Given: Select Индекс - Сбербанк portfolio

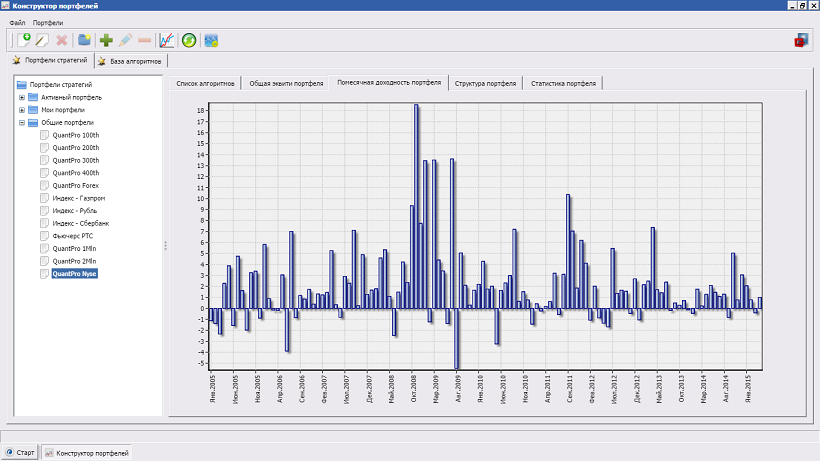Looking at the screenshot, I should click(x=80, y=223).
